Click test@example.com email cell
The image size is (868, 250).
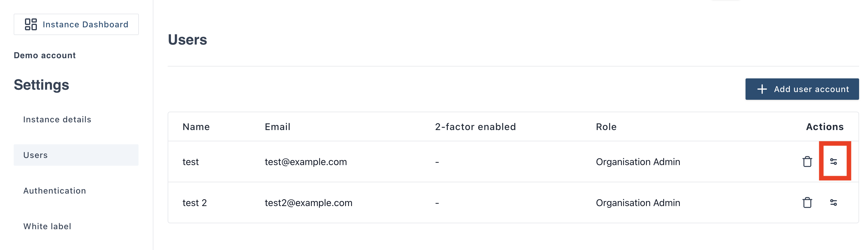pyautogui.click(x=306, y=162)
